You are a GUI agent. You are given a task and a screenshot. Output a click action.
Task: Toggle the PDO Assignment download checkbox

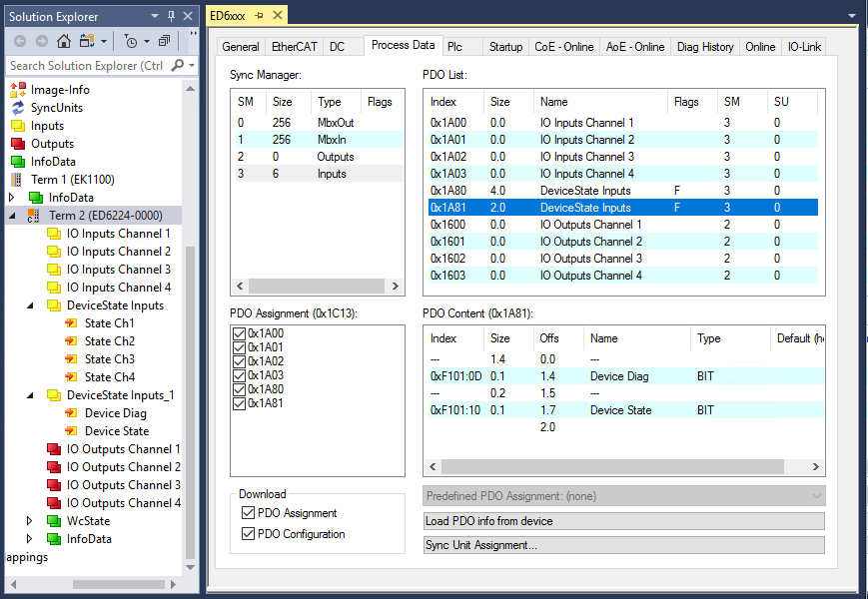(249, 513)
